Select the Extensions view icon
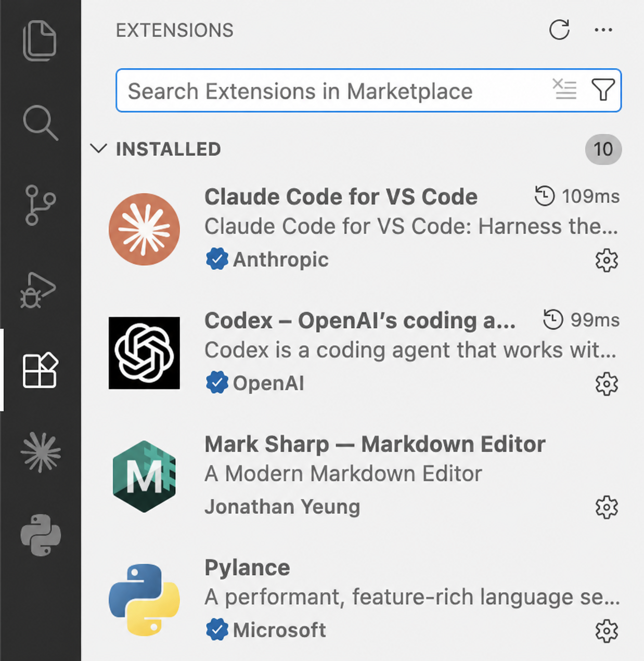644x661 pixels. tap(40, 370)
